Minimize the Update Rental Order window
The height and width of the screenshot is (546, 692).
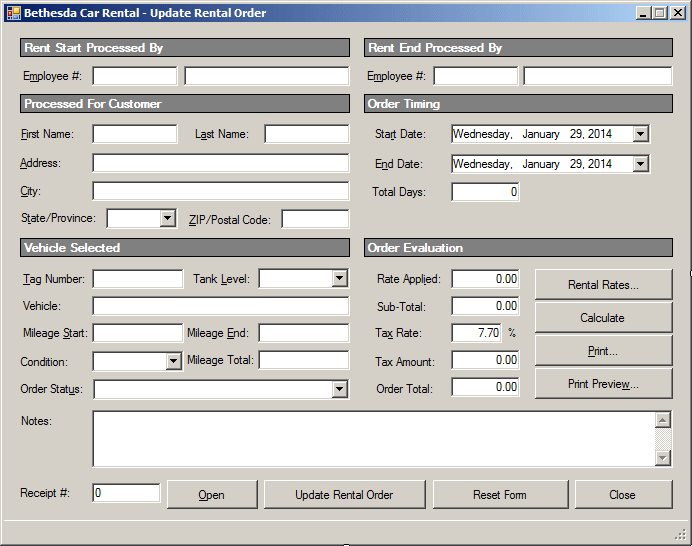(643, 13)
